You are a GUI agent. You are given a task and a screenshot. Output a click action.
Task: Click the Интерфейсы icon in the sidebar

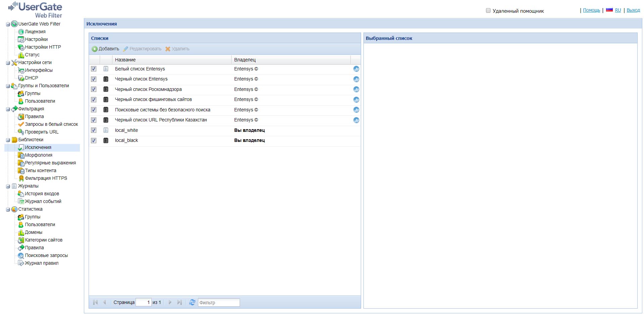pyautogui.click(x=21, y=70)
